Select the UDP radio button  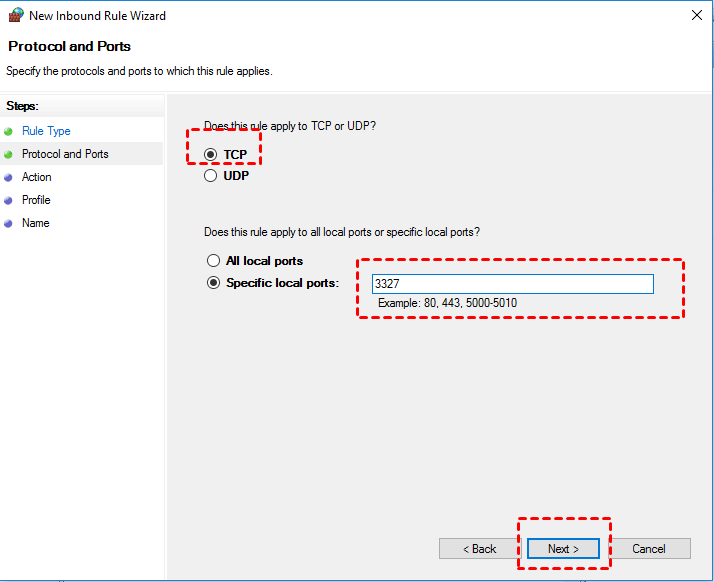click(x=211, y=176)
